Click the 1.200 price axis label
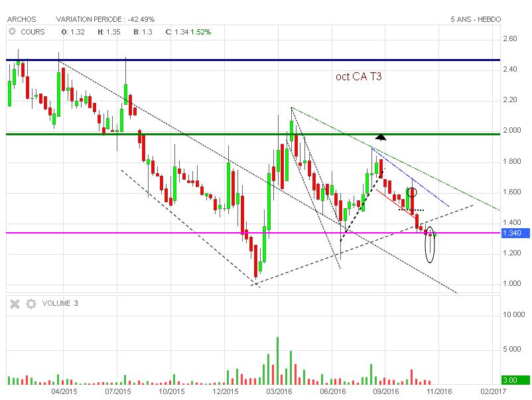This screenshot has width=532, height=400. (511, 253)
